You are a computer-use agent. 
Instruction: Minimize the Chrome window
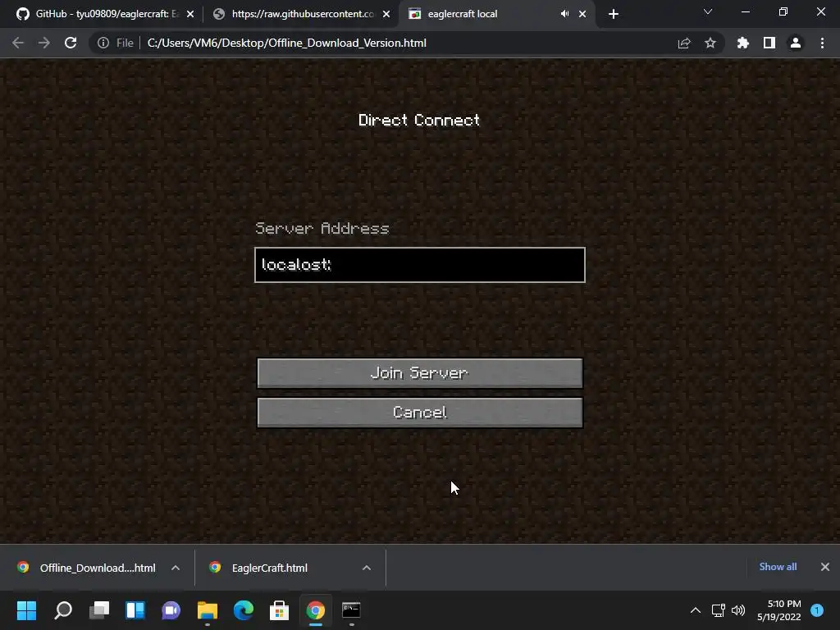coord(745,11)
